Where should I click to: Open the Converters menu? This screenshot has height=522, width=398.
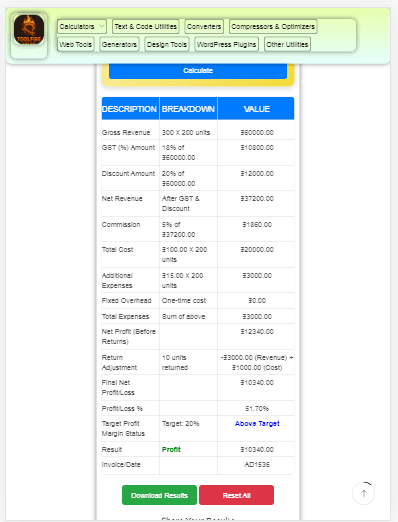204,26
